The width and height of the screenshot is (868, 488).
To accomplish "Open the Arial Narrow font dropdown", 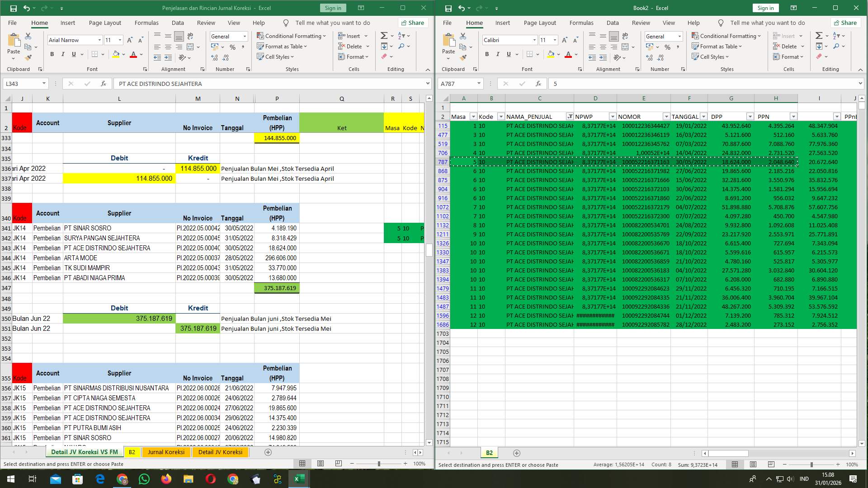I will (100, 40).
